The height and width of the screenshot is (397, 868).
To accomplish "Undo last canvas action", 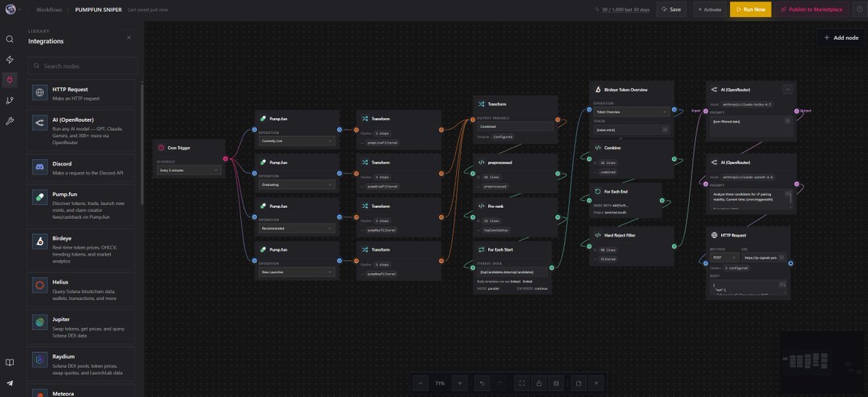I will click(x=483, y=383).
